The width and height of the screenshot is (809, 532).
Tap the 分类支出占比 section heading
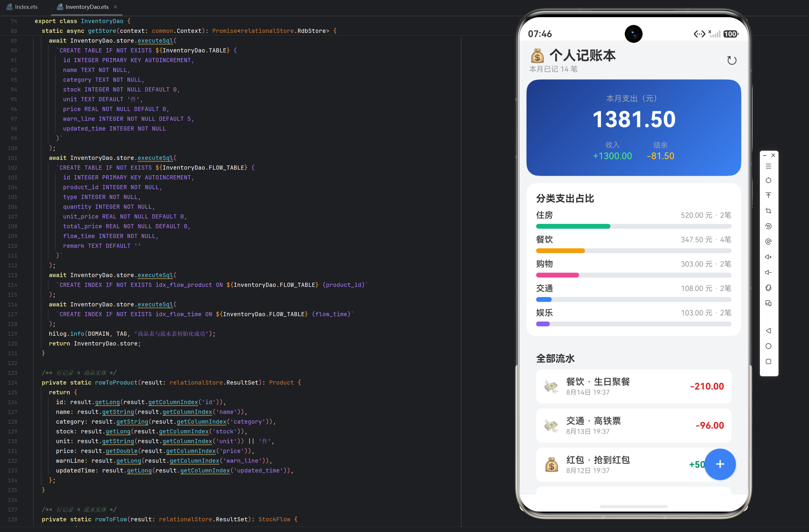pos(565,199)
